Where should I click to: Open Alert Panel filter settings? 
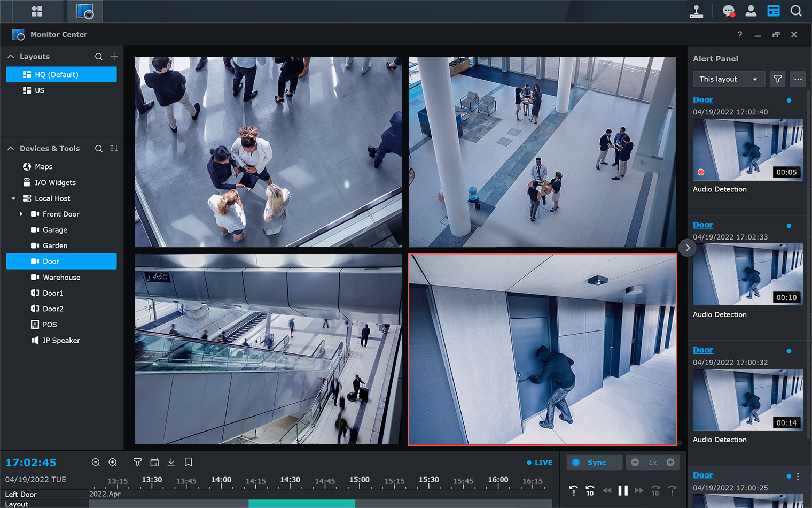point(777,79)
